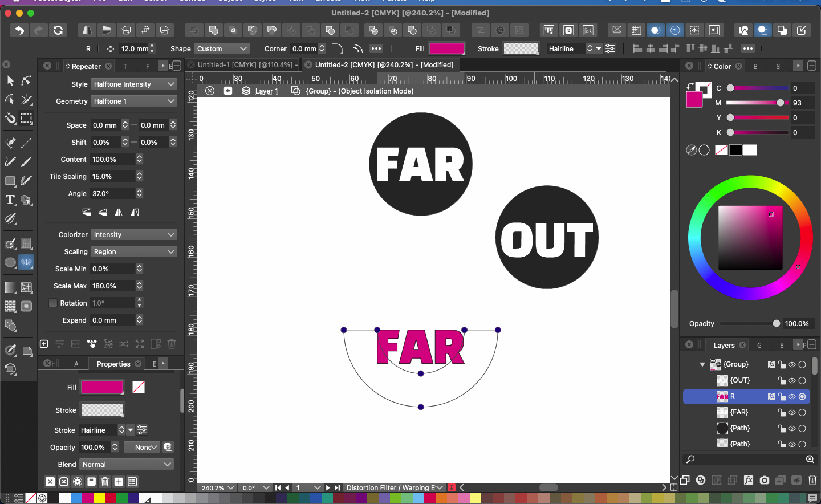This screenshot has height=504, width=821.
Task: Activate the Gradient tool in the toolbox
Action: [x=10, y=287]
